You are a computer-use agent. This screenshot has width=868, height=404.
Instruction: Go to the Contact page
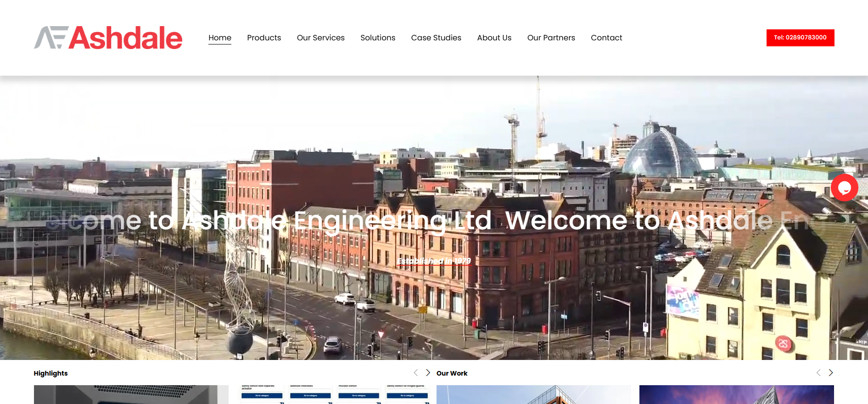tap(606, 38)
